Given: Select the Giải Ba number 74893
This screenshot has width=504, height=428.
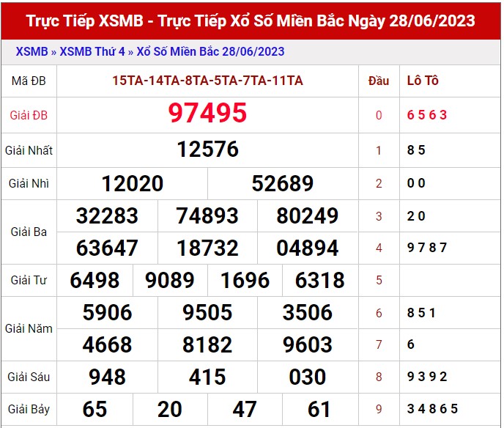Looking at the screenshot, I should tap(207, 215).
